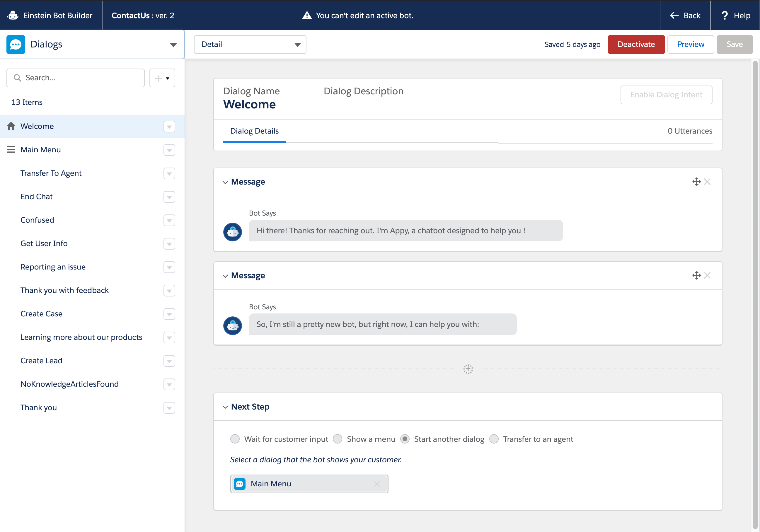Click the dotted add-step plus icon

tap(468, 369)
